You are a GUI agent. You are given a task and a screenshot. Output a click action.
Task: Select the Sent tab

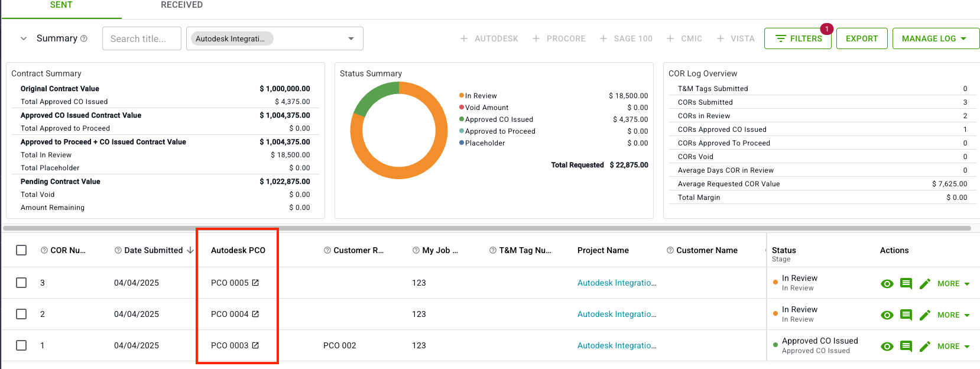pyautogui.click(x=61, y=5)
